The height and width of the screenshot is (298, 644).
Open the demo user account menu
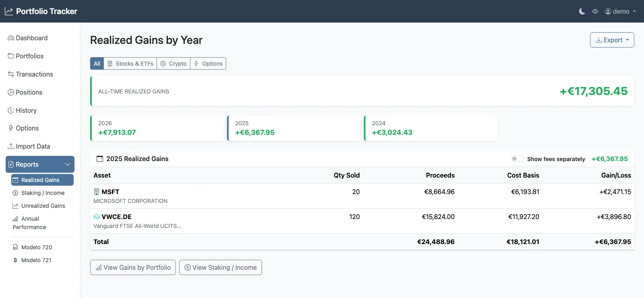(620, 11)
